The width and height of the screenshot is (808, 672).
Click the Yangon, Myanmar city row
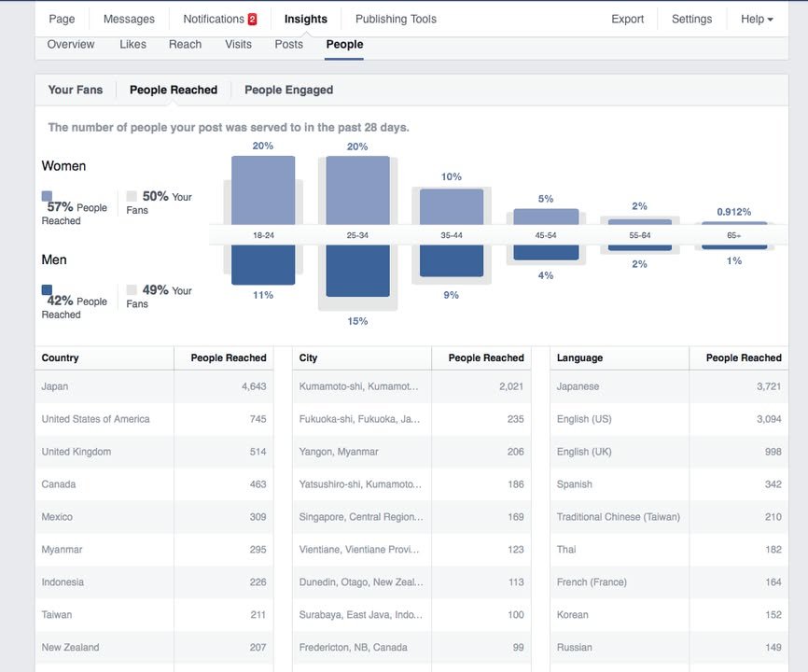tap(411, 452)
